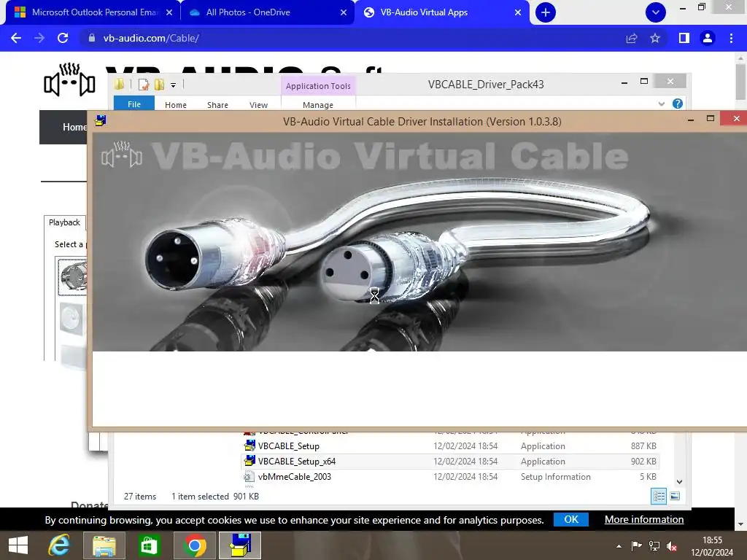The image size is (747, 560).
Task: Click the Application Tools contextual tab header
Action: click(x=318, y=86)
